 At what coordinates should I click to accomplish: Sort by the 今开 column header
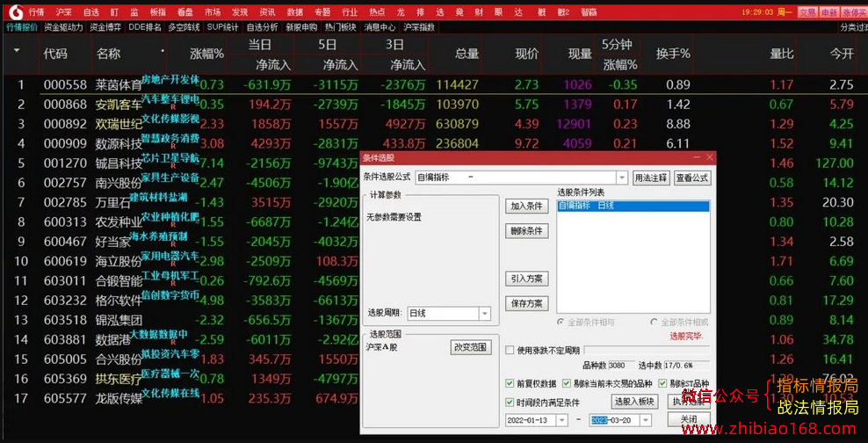coord(842,54)
